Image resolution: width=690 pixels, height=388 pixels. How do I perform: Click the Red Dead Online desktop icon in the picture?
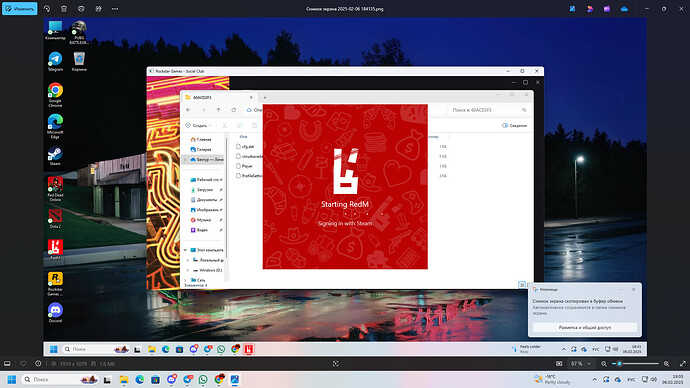coord(55,188)
